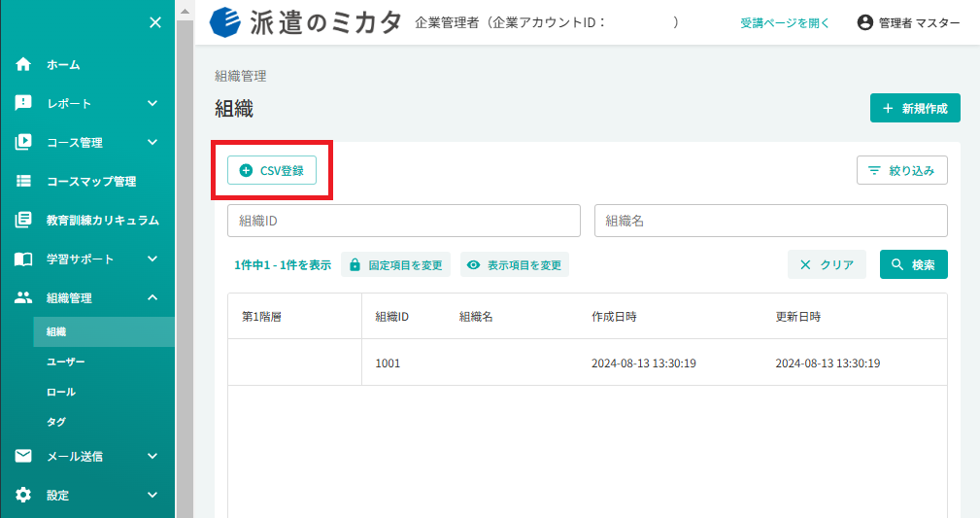Open 固定項目を変更 with lock icon

pyautogui.click(x=395, y=264)
